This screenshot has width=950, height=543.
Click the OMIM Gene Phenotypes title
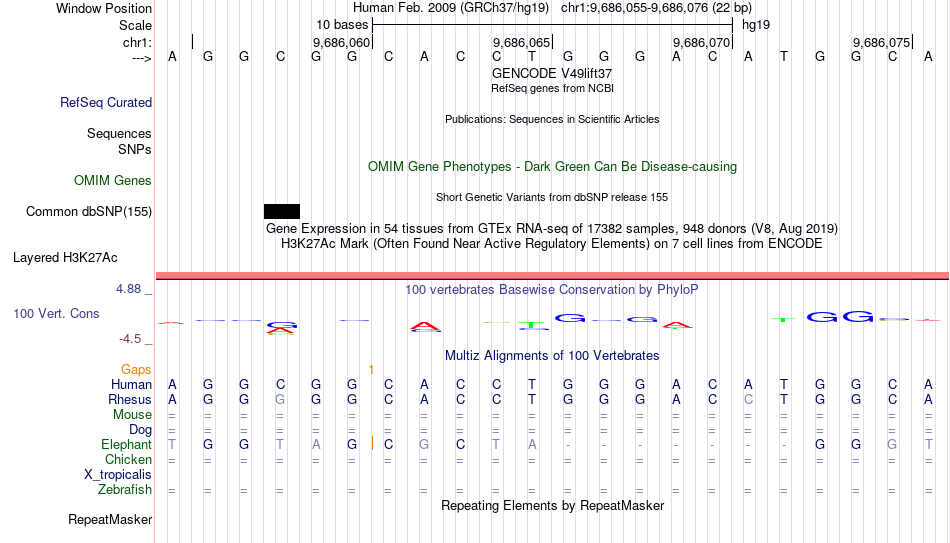pos(552,167)
